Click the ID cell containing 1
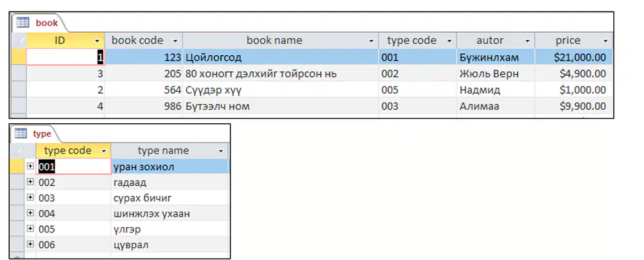The image size is (644, 260). (65, 57)
